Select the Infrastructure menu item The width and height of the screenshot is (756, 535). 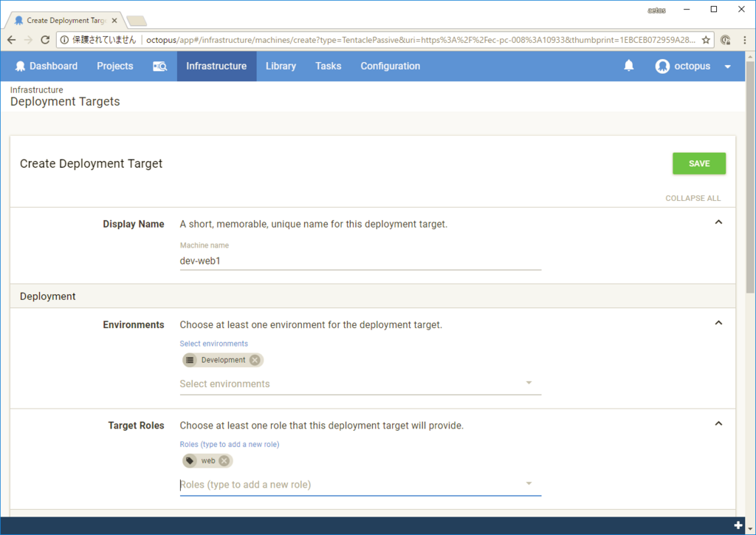click(x=216, y=66)
